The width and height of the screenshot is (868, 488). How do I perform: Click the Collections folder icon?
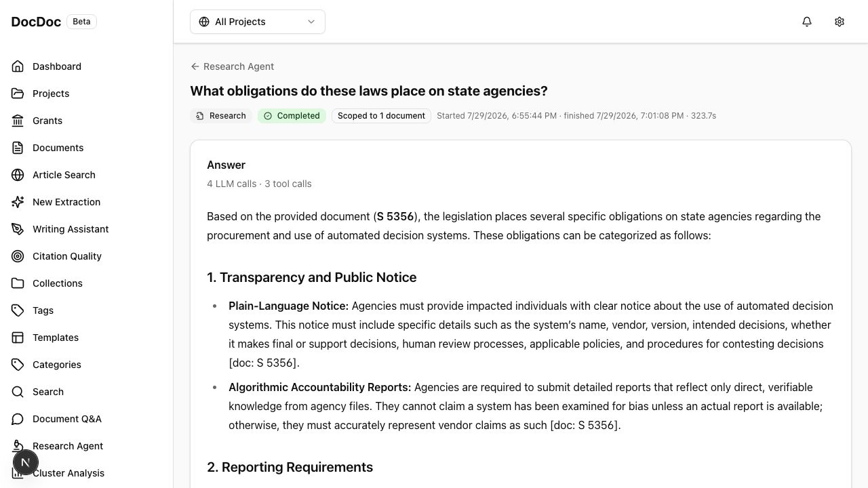(18, 283)
